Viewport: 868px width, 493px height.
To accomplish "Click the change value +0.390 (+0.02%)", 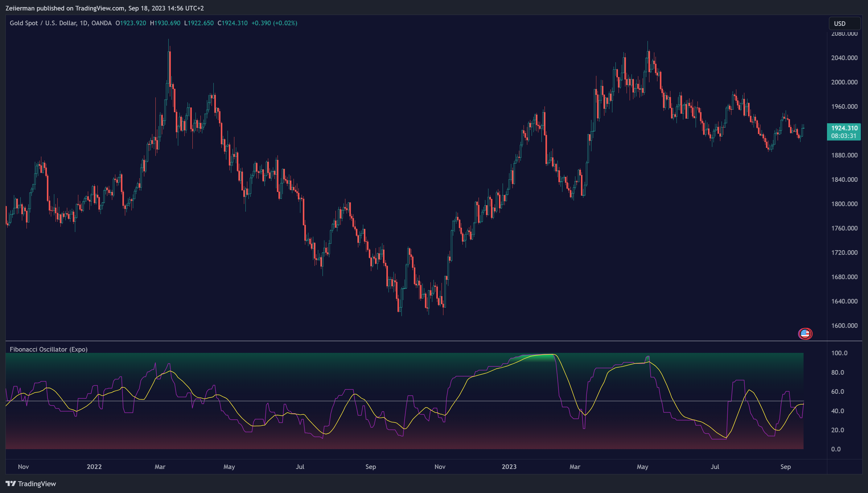I will pyautogui.click(x=274, y=23).
